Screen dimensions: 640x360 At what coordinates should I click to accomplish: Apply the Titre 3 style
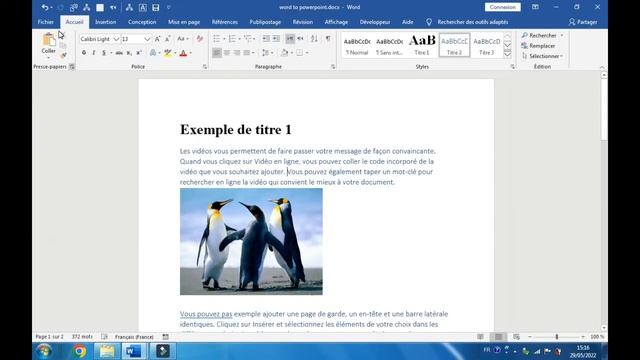(x=487, y=45)
